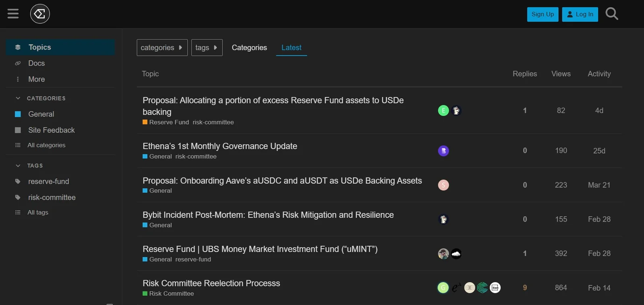Open beige coin avatar on Reelection row

[469, 288]
